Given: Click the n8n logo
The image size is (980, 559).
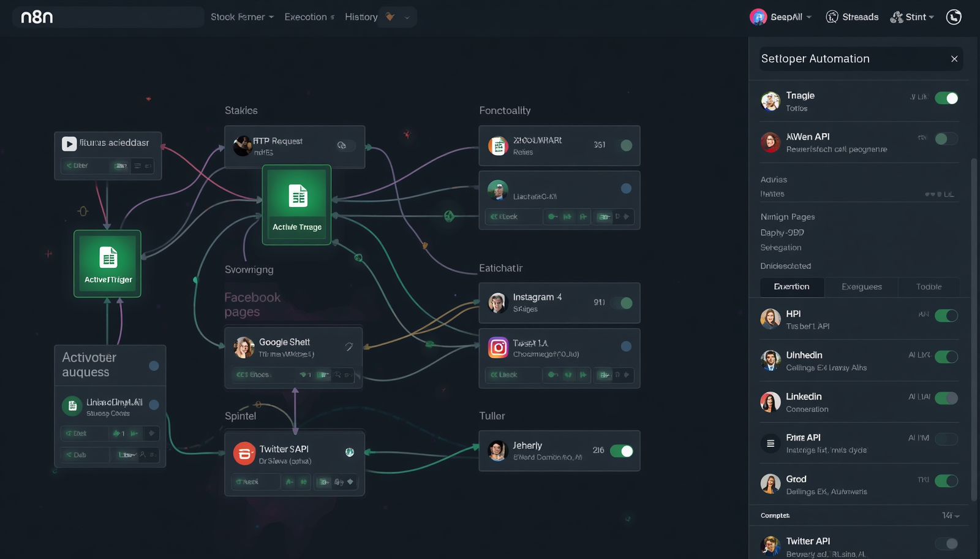Looking at the screenshot, I should point(37,17).
